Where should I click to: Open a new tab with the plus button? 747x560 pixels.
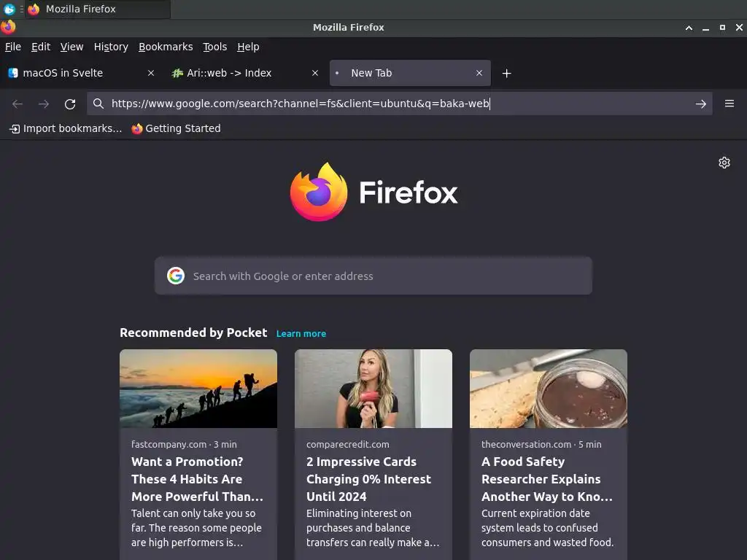(507, 74)
